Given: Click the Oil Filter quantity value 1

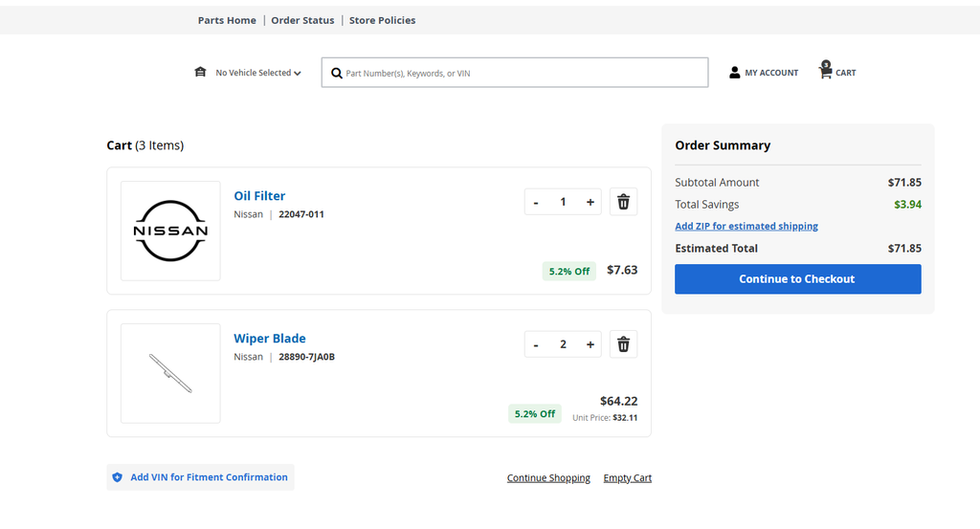Looking at the screenshot, I should point(563,202).
